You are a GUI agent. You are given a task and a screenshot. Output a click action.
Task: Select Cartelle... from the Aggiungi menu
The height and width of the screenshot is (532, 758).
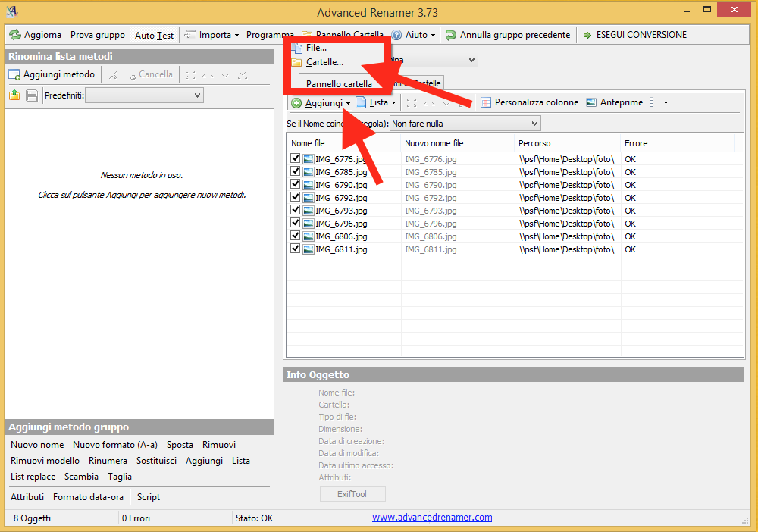click(325, 62)
